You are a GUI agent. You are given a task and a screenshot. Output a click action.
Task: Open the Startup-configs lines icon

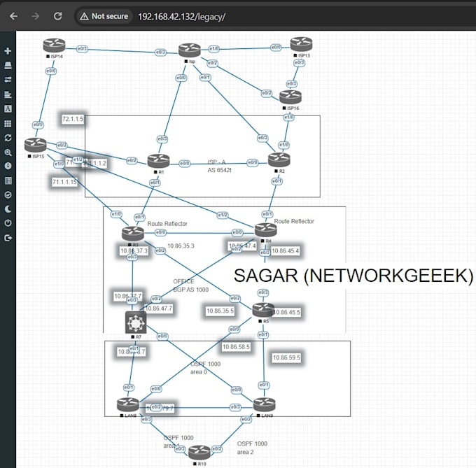8,94
